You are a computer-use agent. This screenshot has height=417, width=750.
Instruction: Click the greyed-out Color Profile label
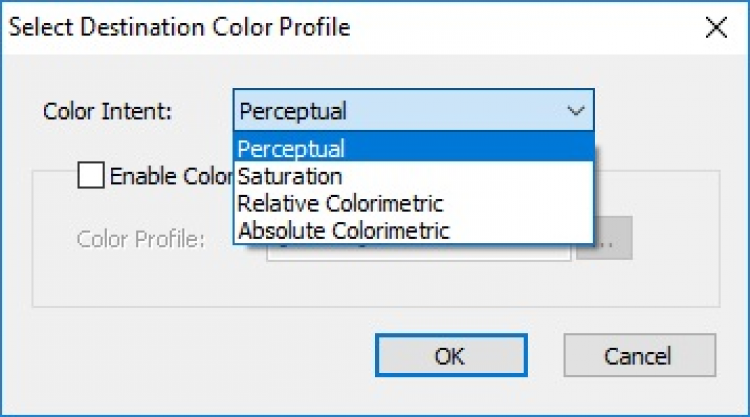(x=141, y=240)
